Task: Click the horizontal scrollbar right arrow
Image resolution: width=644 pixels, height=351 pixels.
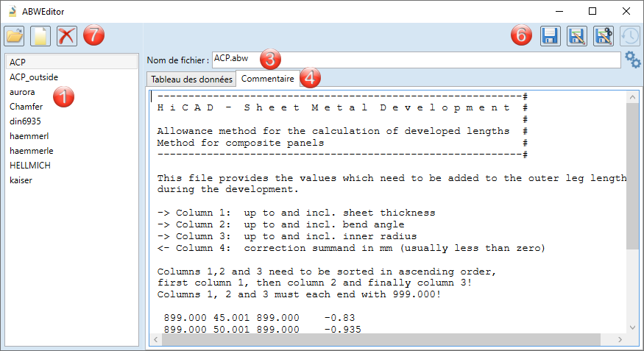Action: point(620,339)
